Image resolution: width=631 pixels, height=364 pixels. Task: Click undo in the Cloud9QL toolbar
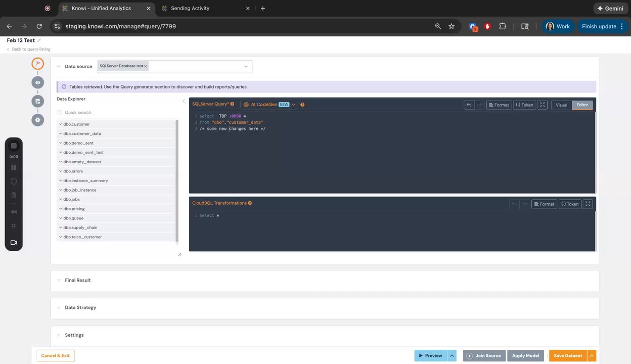[x=514, y=204]
